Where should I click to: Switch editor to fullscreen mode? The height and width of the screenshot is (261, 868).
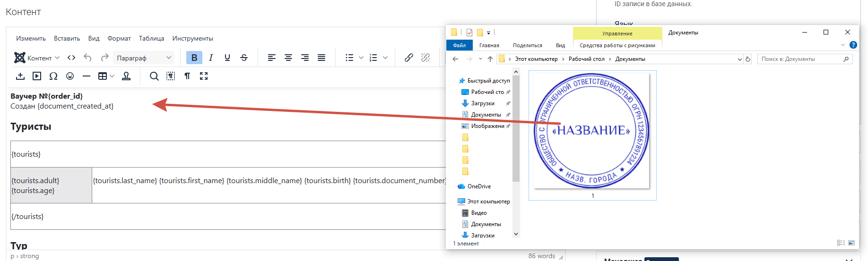coord(204,76)
